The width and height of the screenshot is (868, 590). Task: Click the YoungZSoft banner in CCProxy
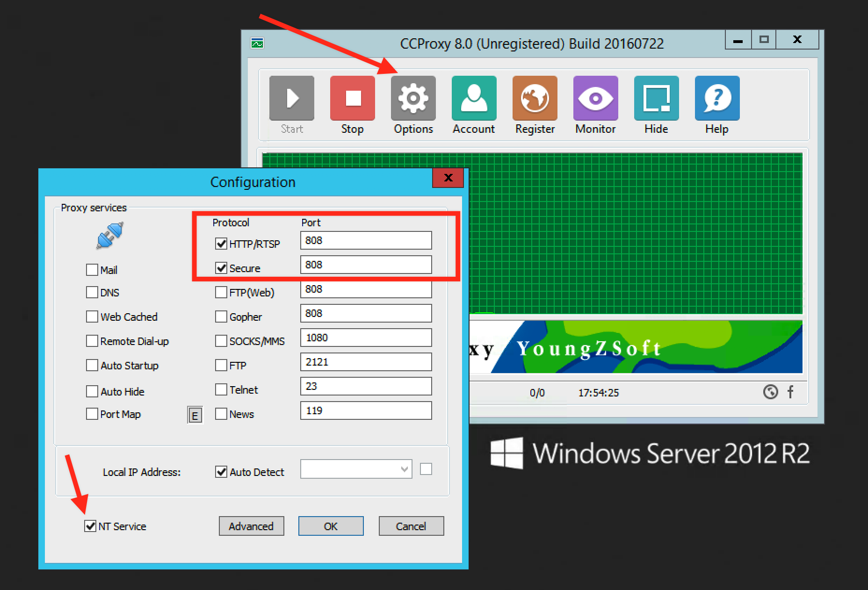click(x=635, y=347)
